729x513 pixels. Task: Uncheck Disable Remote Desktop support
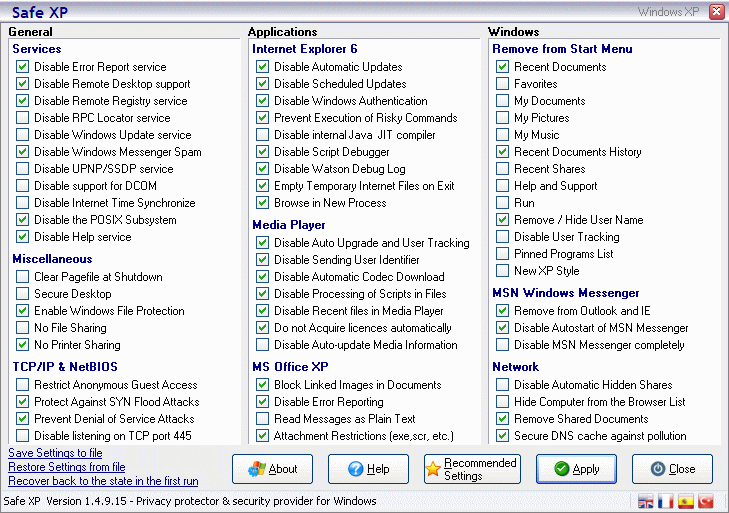pos(22,84)
